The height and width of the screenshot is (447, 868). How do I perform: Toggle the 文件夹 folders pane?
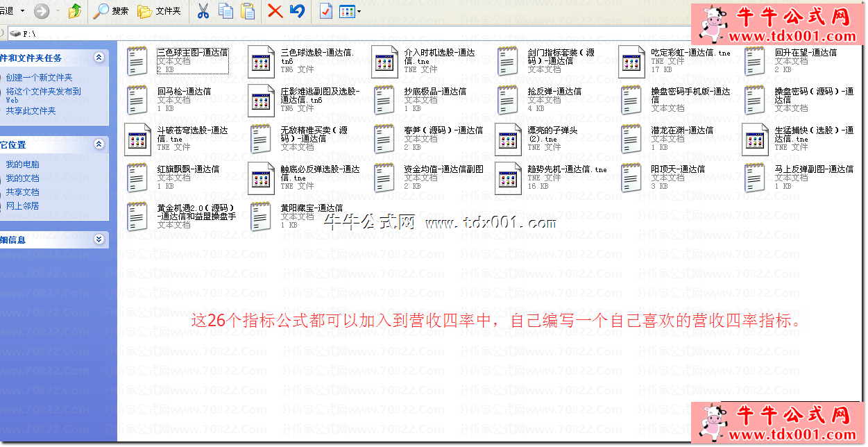[159, 11]
